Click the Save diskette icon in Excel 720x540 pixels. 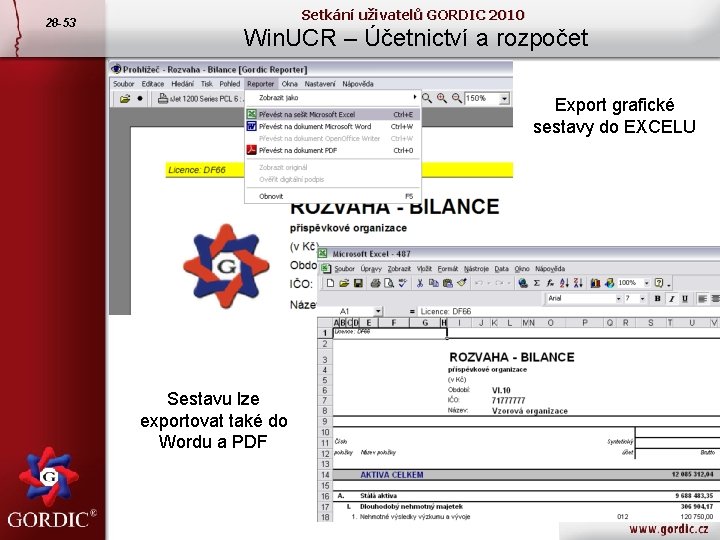358,283
